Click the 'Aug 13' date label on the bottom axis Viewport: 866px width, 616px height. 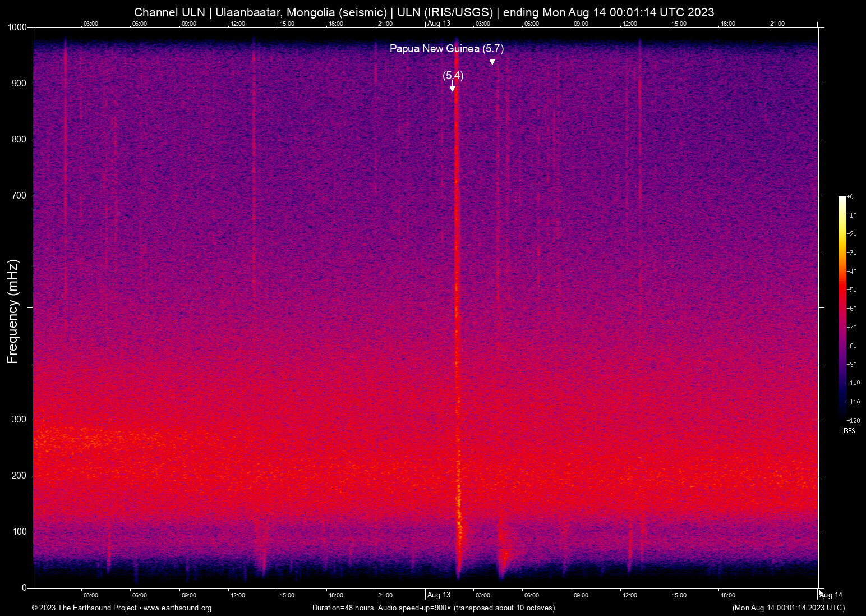[x=439, y=595]
